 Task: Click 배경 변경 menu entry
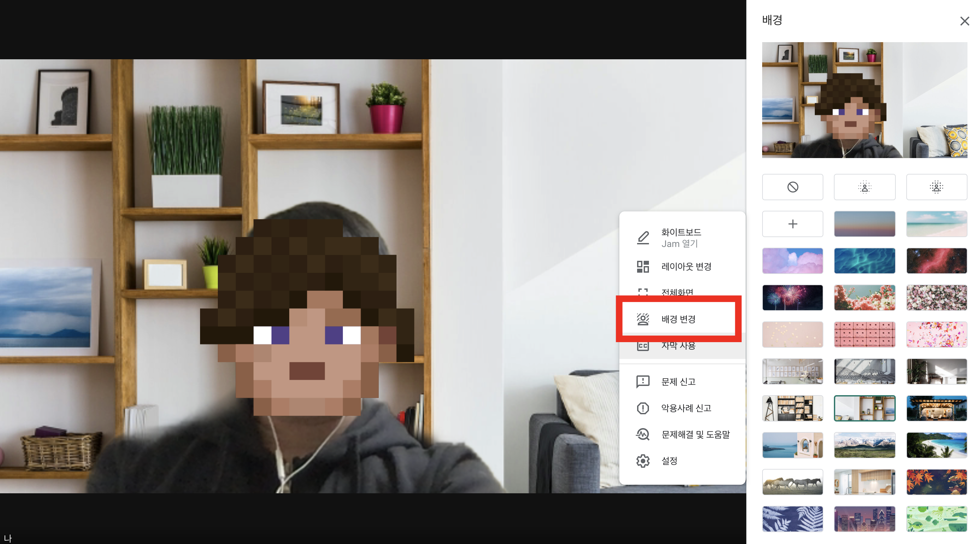(x=678, y=319)
